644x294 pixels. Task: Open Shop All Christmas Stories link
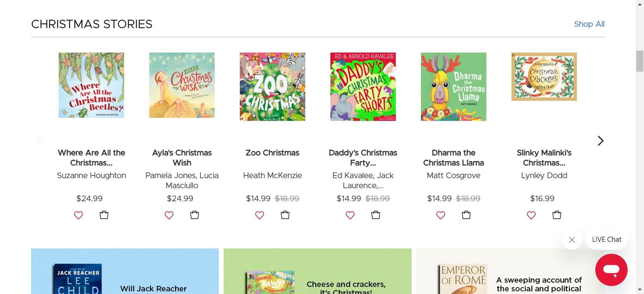[589, 24]
